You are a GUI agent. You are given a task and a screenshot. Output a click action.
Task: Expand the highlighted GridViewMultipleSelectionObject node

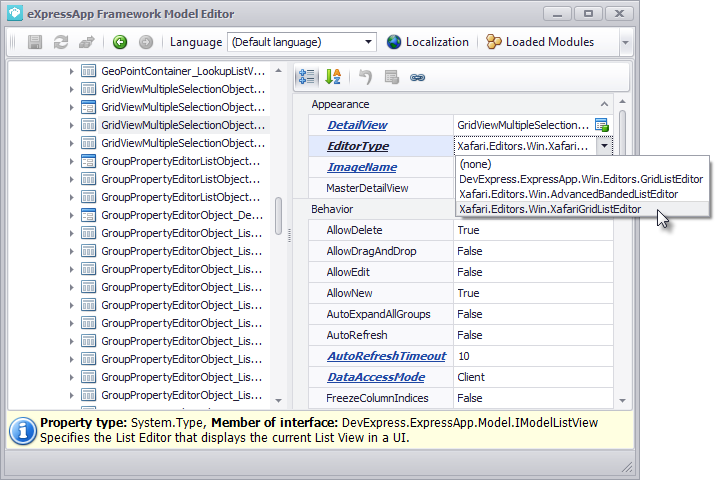pos(71,125)
